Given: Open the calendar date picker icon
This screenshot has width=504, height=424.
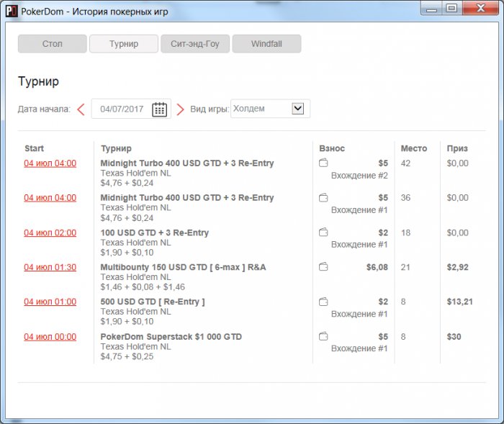Looking at the screenshot, I should tap(159, 109).
